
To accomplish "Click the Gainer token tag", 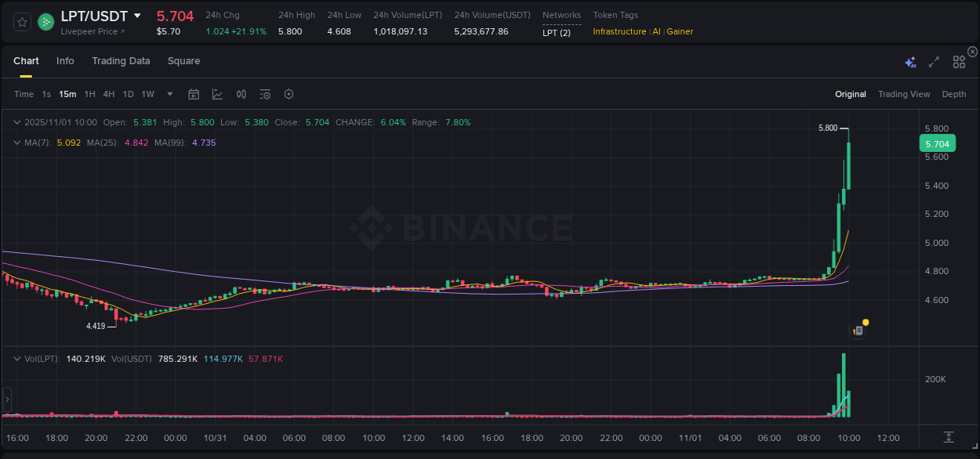I will click(679, 31).
